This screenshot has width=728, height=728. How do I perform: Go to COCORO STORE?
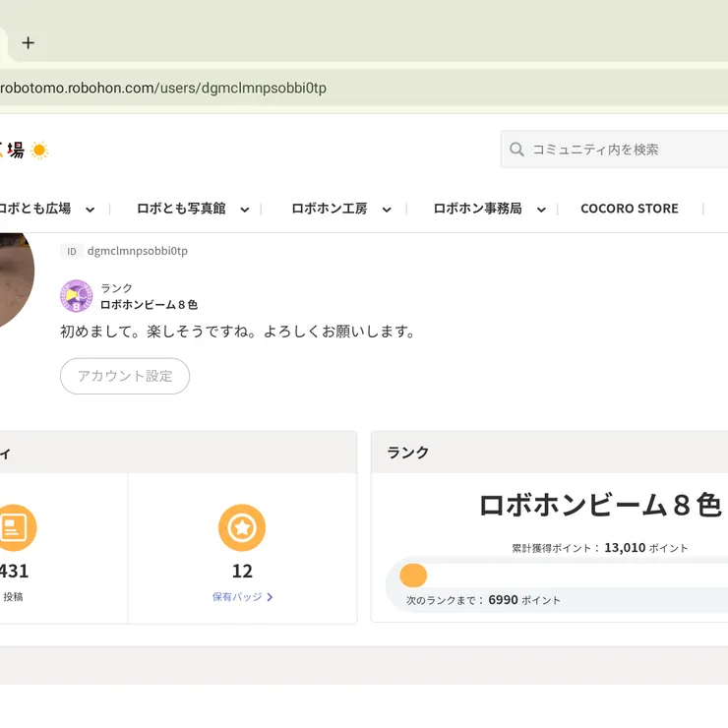click(x=630, y=209)
